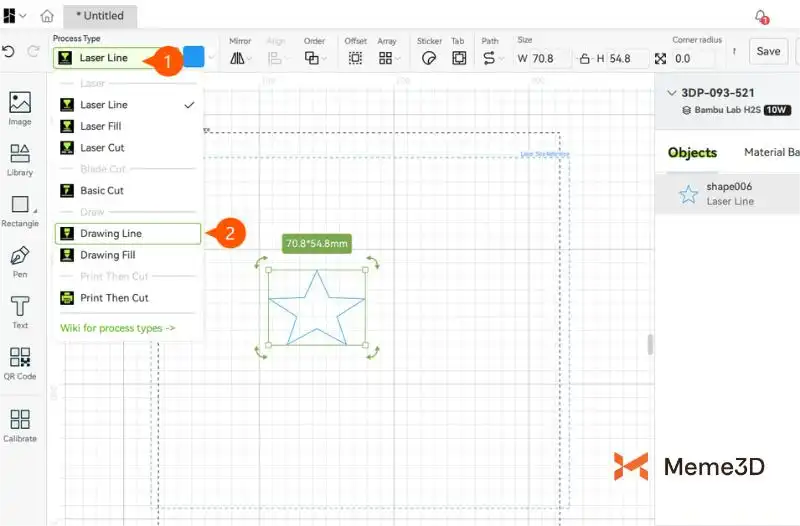Pick the Pen drawing tool
Viewport: 800px width, 526px height.
pos(20,260)
